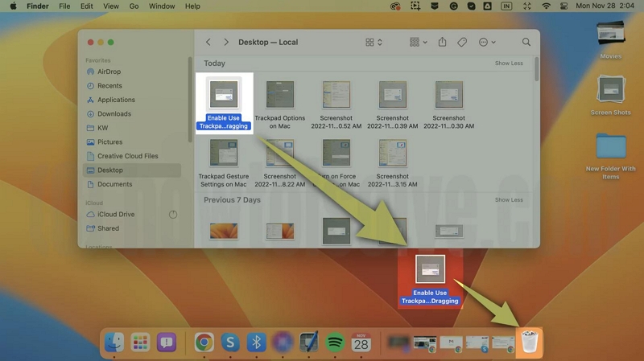This screenshot has height=361, width=644.
Task: Open the Go menu
Action: coord(134,6)
